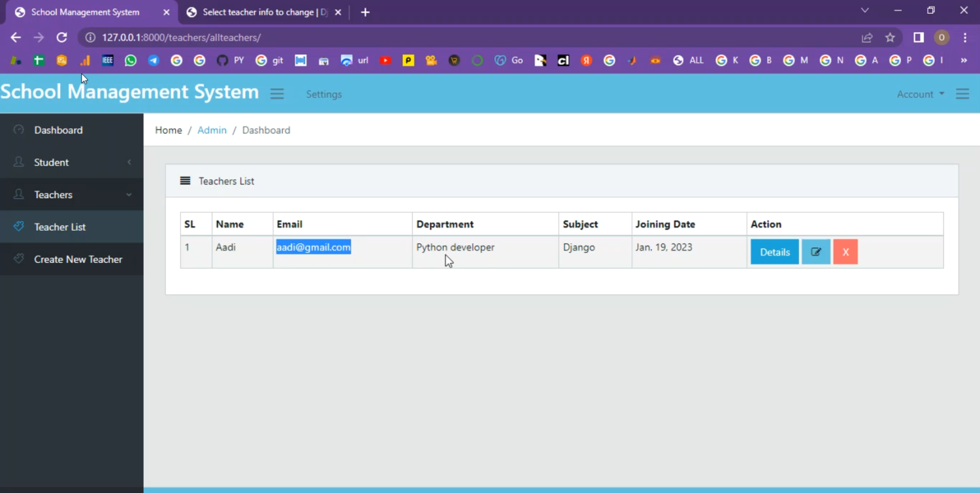Image resolution: width=980 pixels, height=493 pixels.
Task: Expand the Student sidebar submenu
Action: pos(72,162)
